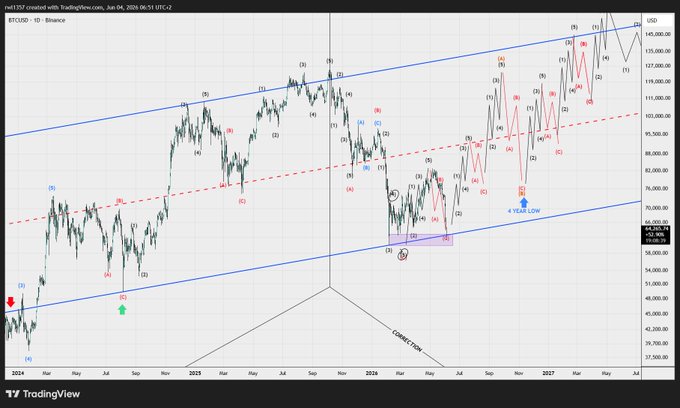Click the 2024 label on the time axis
This screenshot has width=680, height=408.
tap(18, 373)
